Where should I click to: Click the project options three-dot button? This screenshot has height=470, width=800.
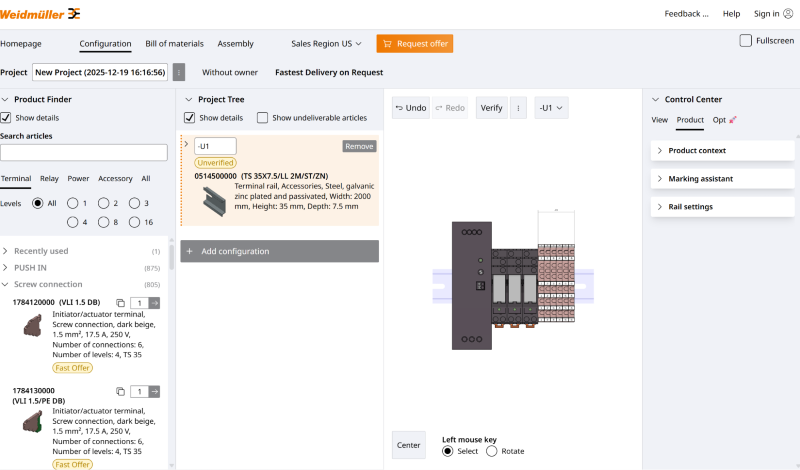pyautogui.click(x=179, y=72)
